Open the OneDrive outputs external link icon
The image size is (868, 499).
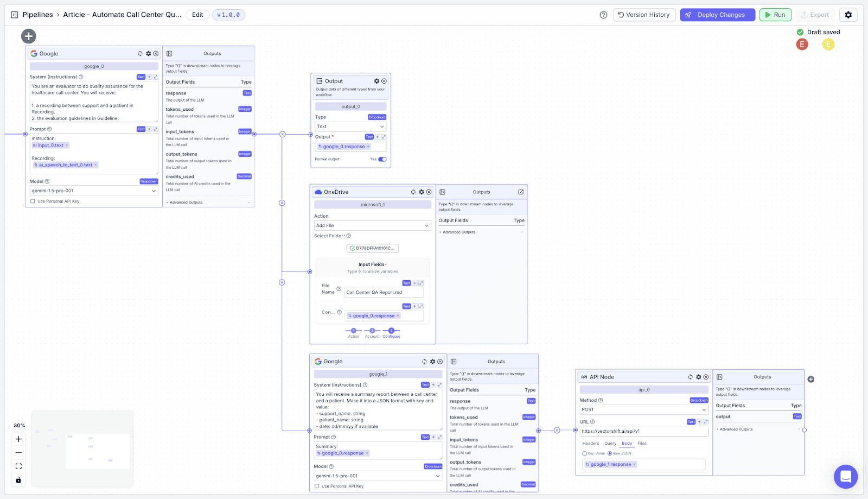tap(521, 192)
